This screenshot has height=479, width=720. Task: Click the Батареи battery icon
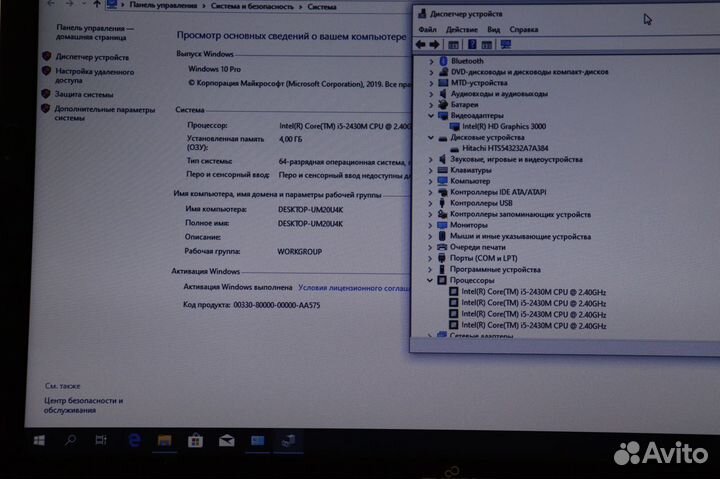443,105
